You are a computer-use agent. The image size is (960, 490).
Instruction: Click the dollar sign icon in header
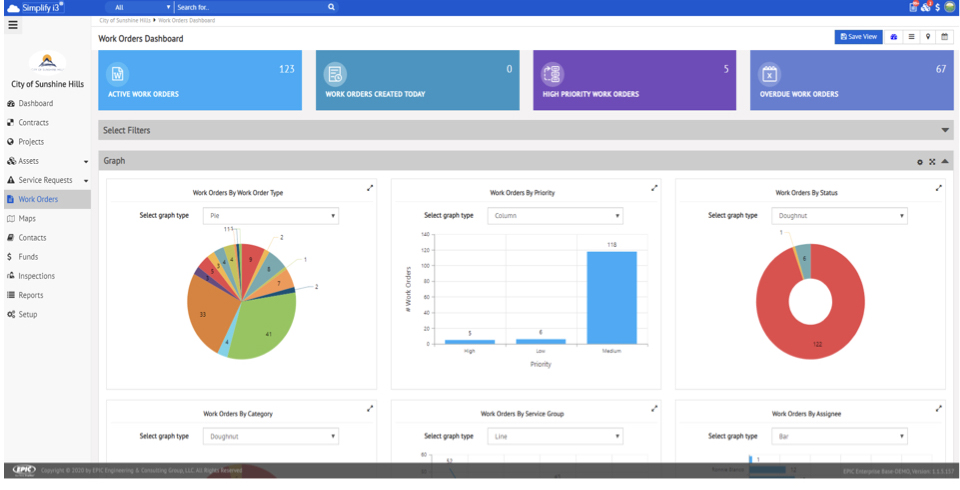click(x=937, y=7)
